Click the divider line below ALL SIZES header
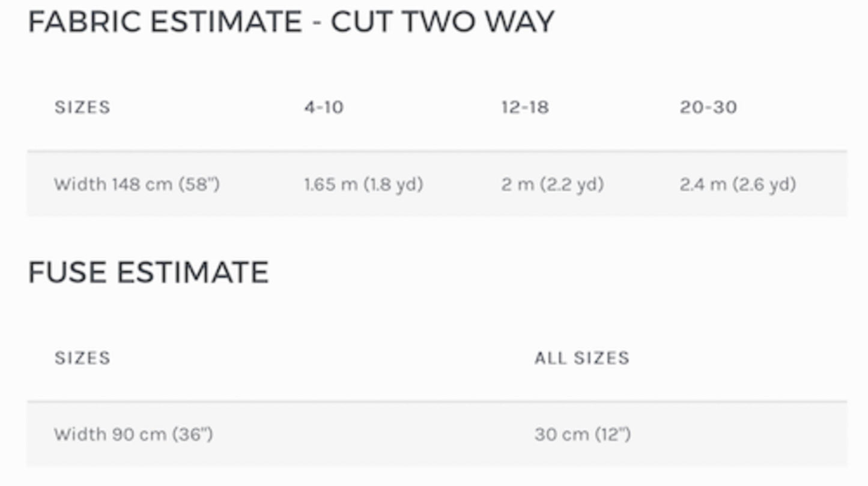Viewport: 868px width, 486px height. click(x=581, y=401)
